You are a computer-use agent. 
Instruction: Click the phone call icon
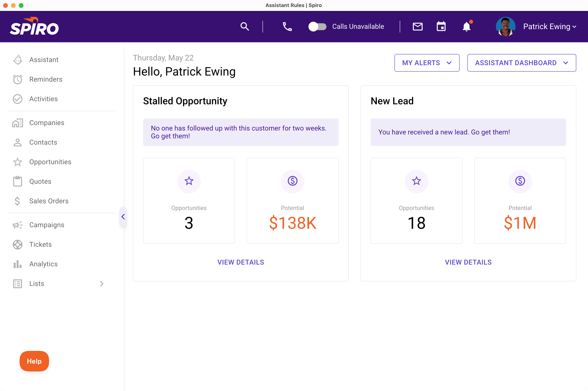287,26
